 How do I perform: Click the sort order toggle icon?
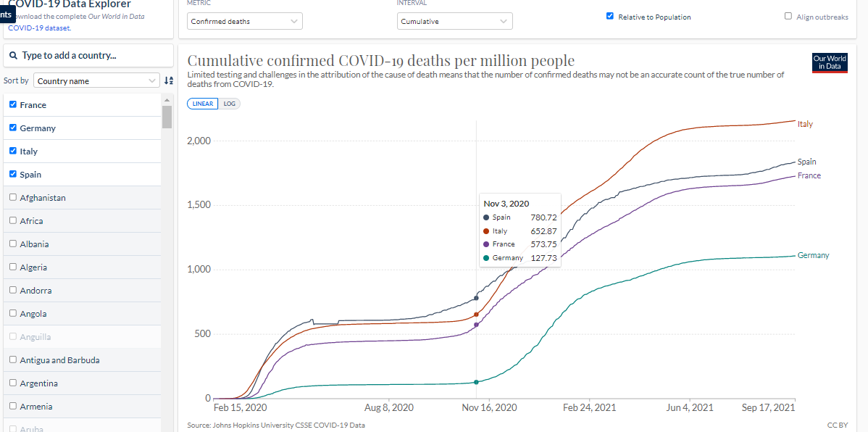tap(169, 81)
